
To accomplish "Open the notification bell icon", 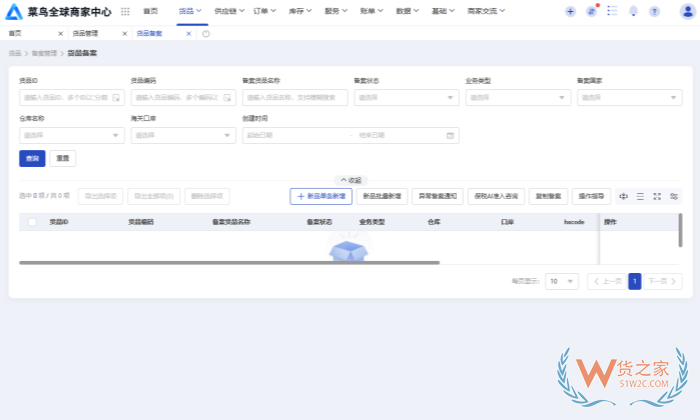I will (633, 12).
